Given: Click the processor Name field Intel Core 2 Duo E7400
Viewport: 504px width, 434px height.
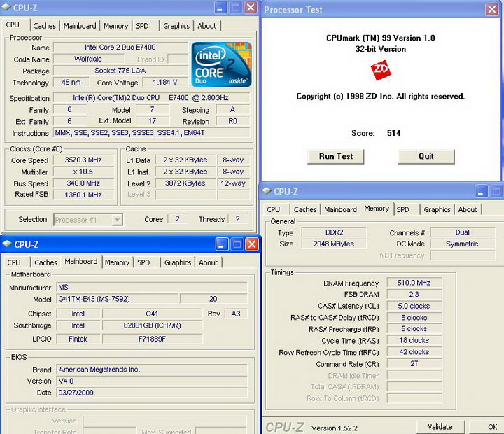Looking at the screenshot, I should [121, 48].
